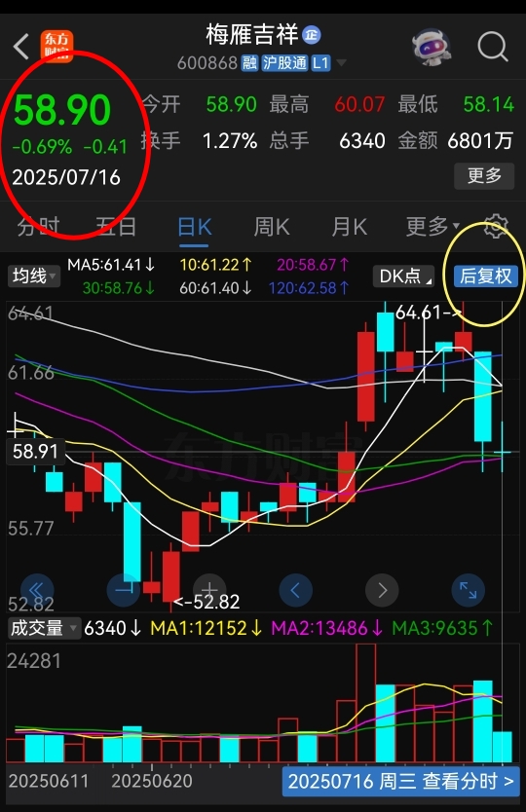Zoom out chart with minus icon
This screenshot has width=526, height=812.
[123, 590]
